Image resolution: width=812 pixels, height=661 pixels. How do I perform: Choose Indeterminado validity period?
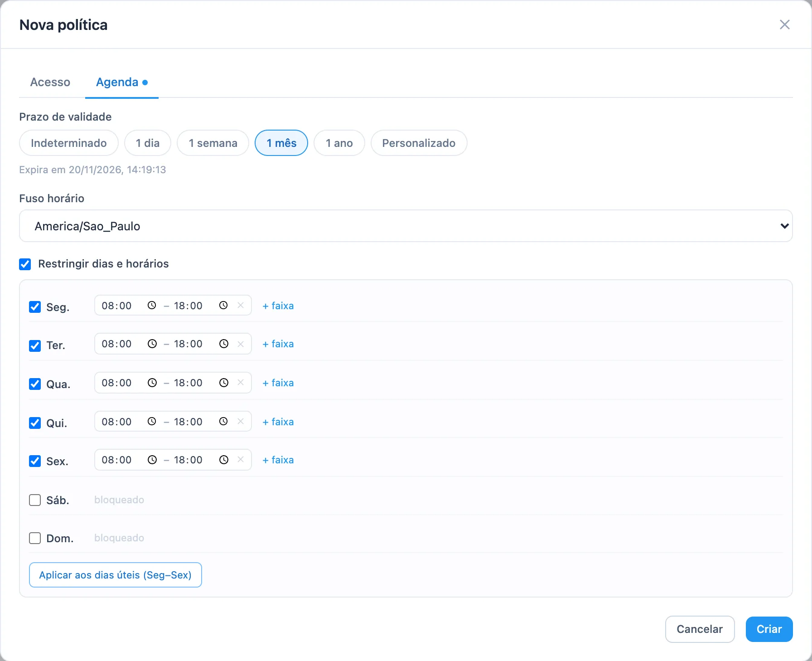click(x=69, y=143)
